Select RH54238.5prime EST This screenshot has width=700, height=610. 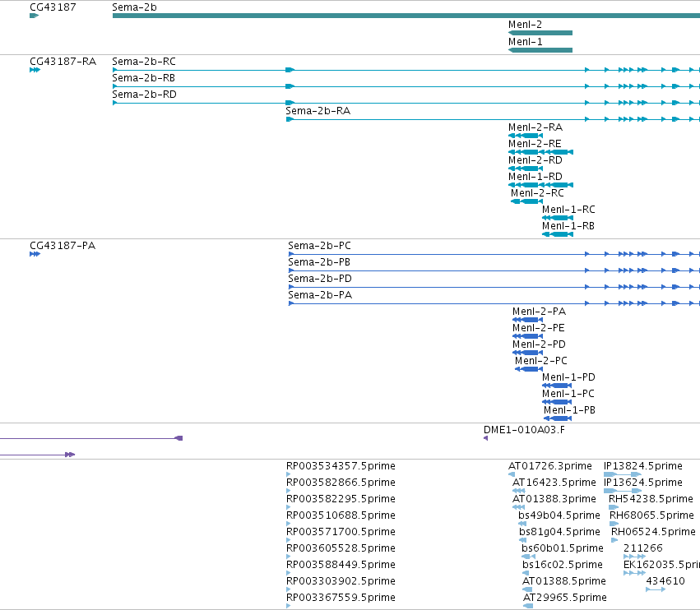(614, 507)
